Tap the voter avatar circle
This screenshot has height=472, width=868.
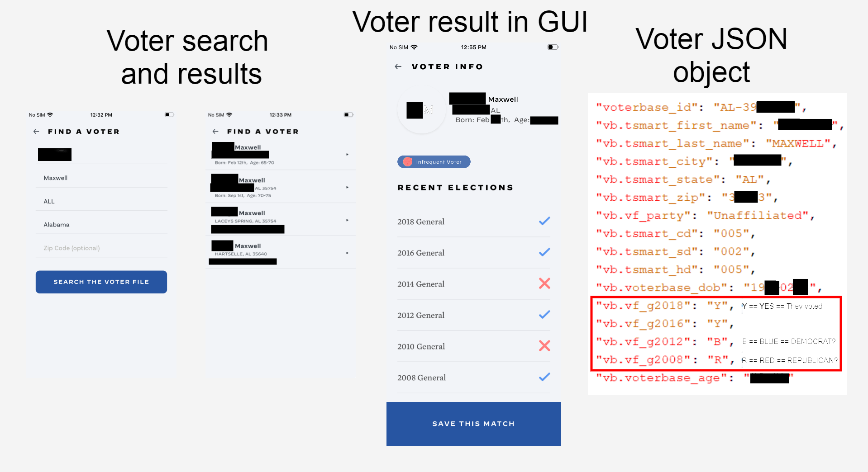click(421, 110)
